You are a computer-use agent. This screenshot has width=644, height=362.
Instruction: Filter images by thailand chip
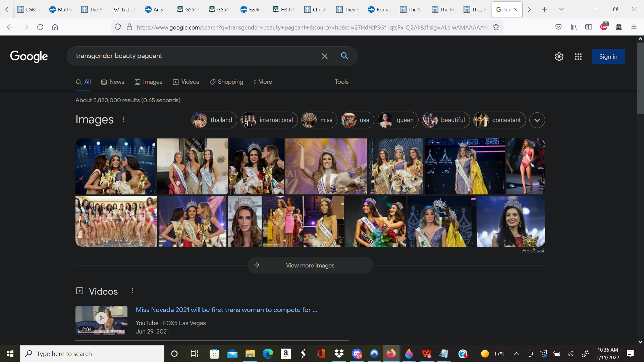pyautogui.click(x=214, y=120)
